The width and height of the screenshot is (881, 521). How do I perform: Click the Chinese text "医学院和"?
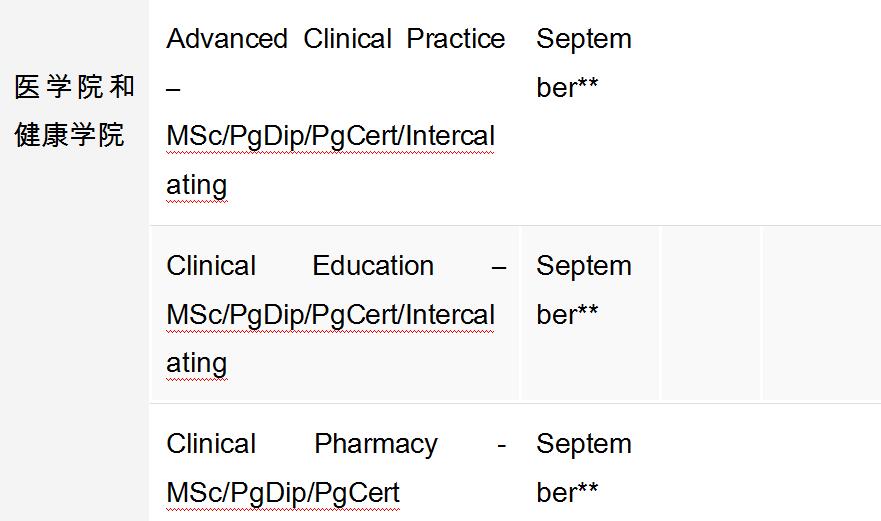tap(75, 87)
